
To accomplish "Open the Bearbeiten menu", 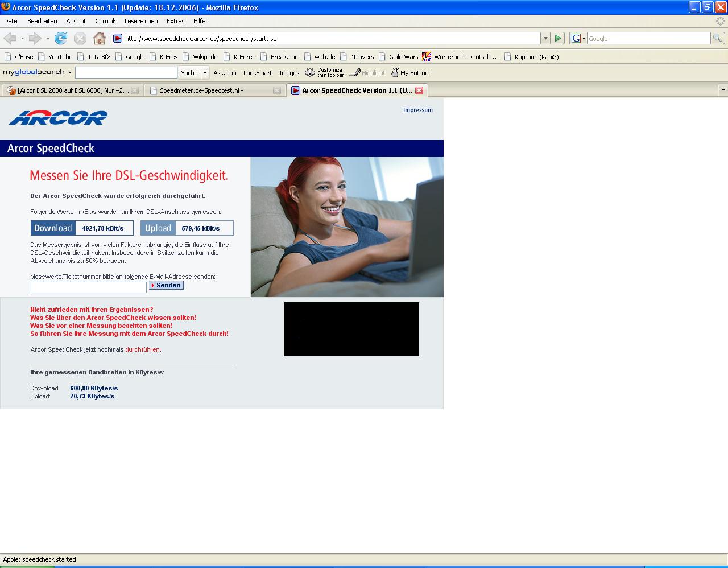I will tap(42, 21).
